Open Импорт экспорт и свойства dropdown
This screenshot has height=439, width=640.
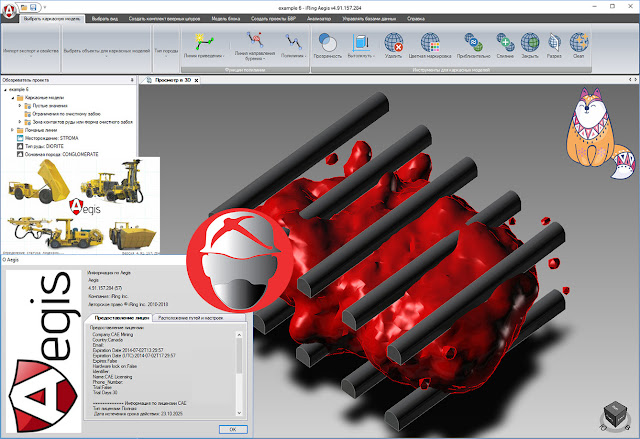pyautogui.click(x=31, y=51)
